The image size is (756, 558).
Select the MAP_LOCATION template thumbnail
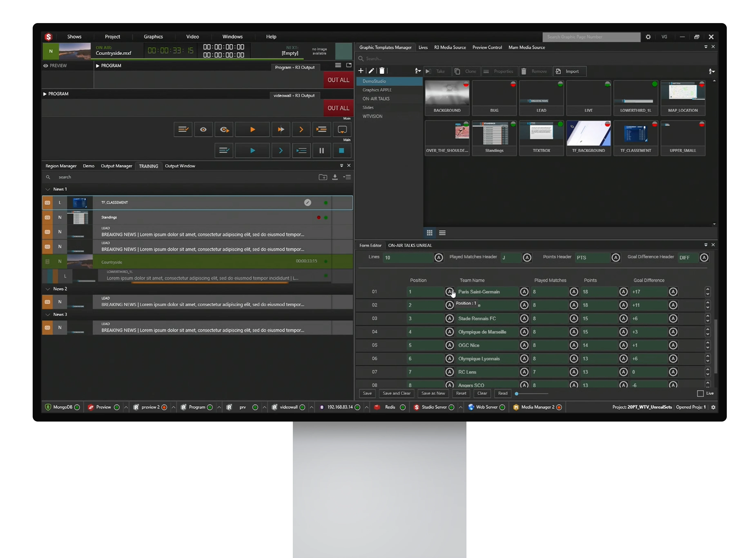point(683,98)
